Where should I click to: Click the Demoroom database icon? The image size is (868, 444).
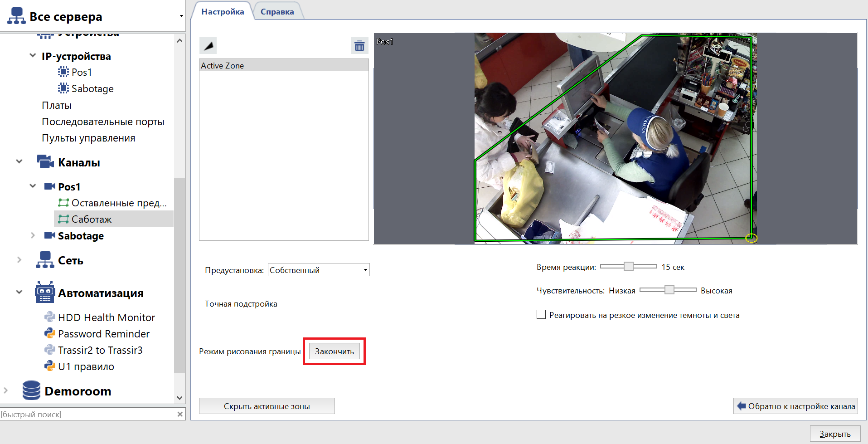31,390
